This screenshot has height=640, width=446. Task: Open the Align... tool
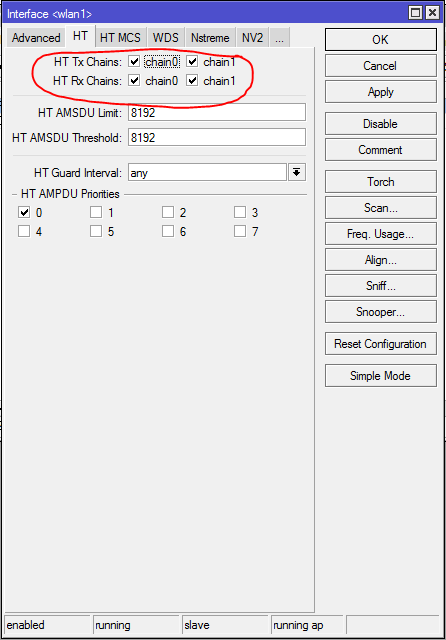[x=381, y=260]
